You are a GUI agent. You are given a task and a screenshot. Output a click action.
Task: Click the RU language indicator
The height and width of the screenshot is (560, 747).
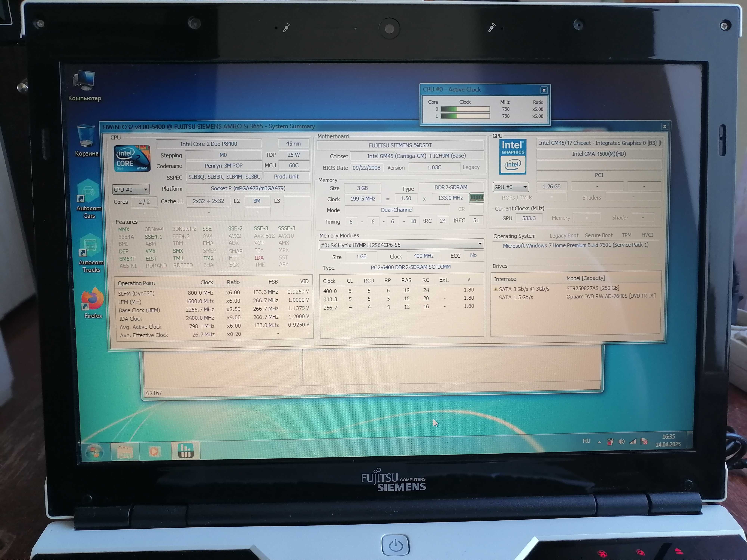587,441
